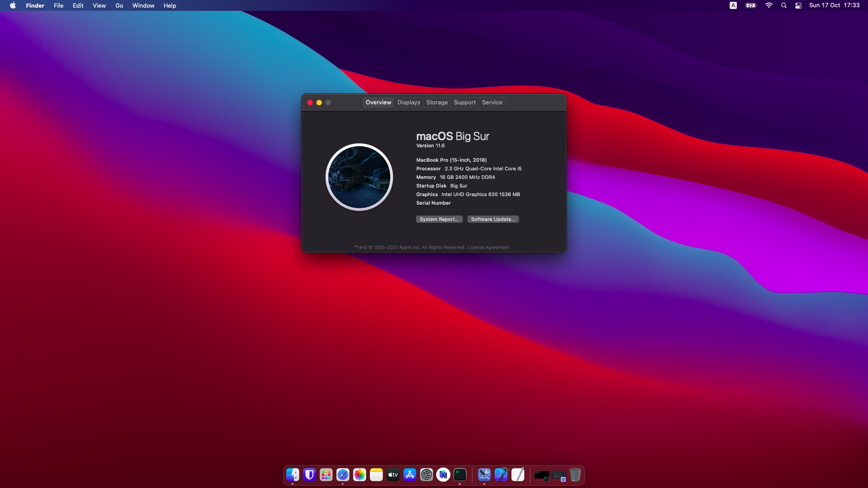Switch to the Storage tab
The image size is (868, 488).
click(x=437, y=103)
